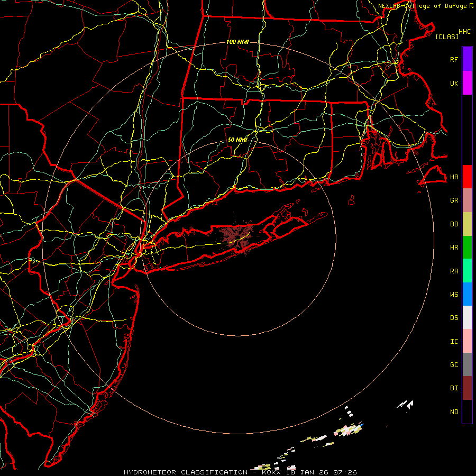Click the biological echo cluster over Long Island
This screenshot has width=476, height=476.
[235, 236]
